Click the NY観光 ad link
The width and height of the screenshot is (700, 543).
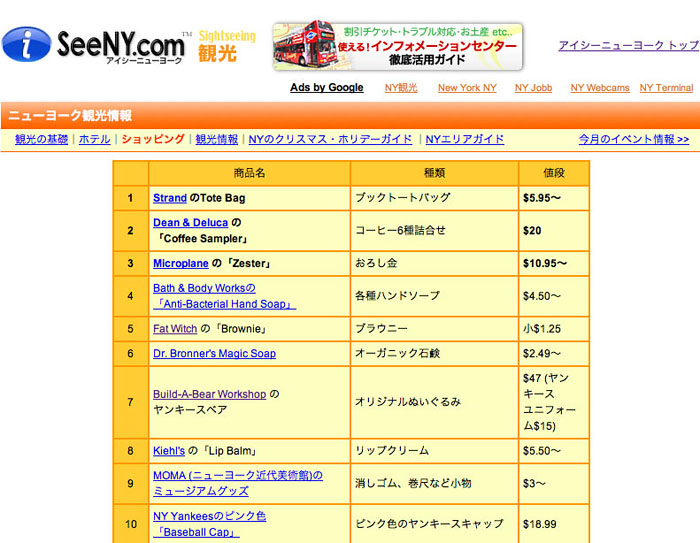coord(401,88)
